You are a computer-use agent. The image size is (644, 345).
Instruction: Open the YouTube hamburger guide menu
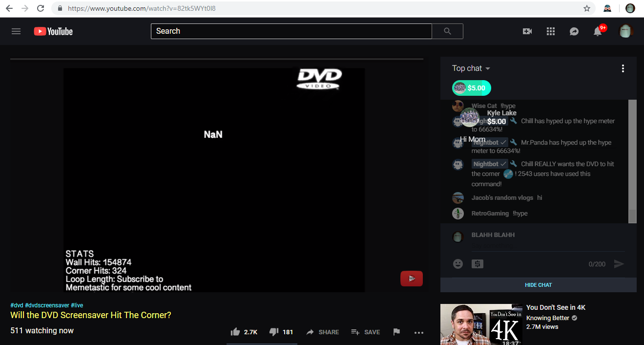point(16,31)
